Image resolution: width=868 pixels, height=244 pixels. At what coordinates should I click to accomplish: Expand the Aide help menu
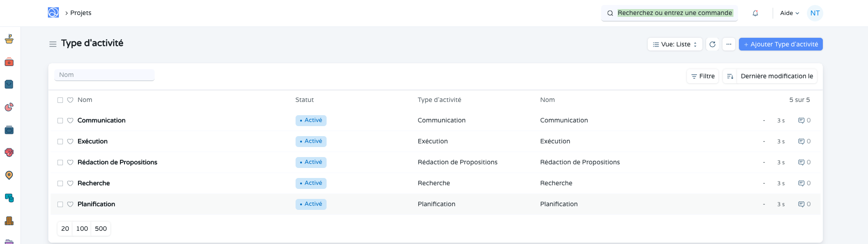(x=789, y=13)
